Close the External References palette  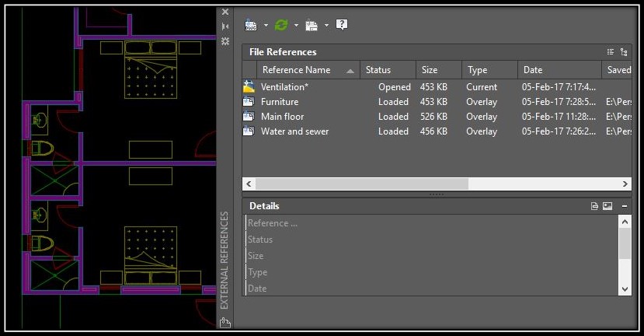pos(225,12)
